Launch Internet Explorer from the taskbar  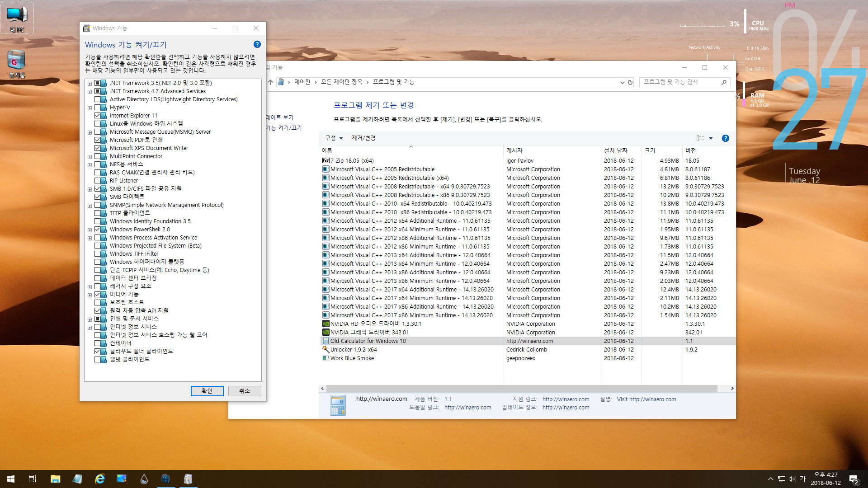point(99,479)
